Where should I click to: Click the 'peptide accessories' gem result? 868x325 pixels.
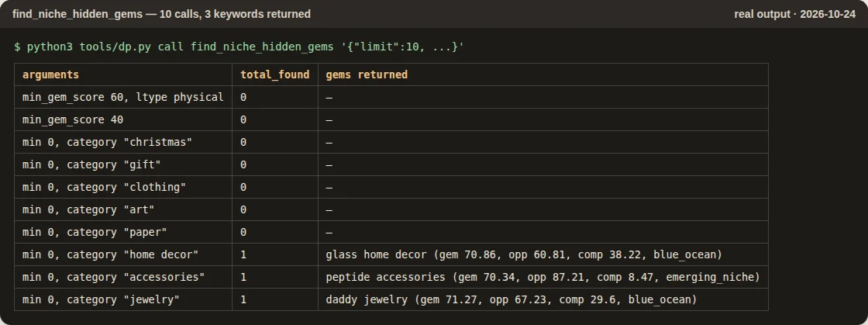click(x=543, y=277)
